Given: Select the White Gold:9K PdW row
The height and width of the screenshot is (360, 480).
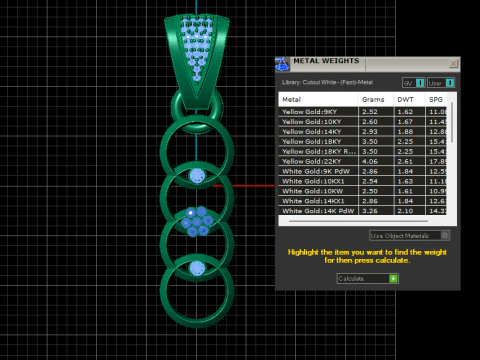Looking at the screenshot, I should click(363, 171).
